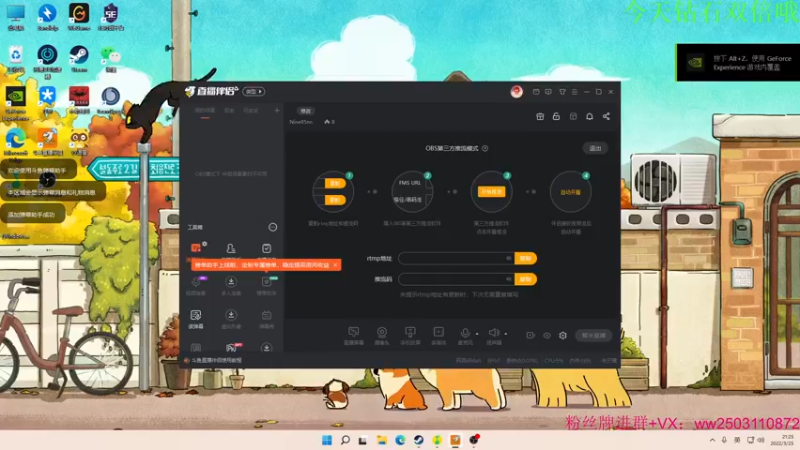
Task: Show rtmp address with eye icon
Action: 509,258
